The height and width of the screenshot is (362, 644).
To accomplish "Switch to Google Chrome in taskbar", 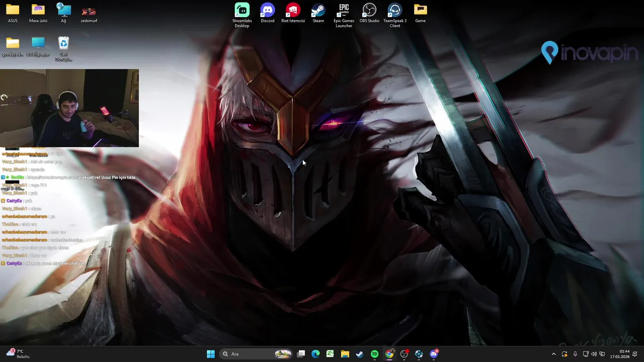I will (389, 354).
